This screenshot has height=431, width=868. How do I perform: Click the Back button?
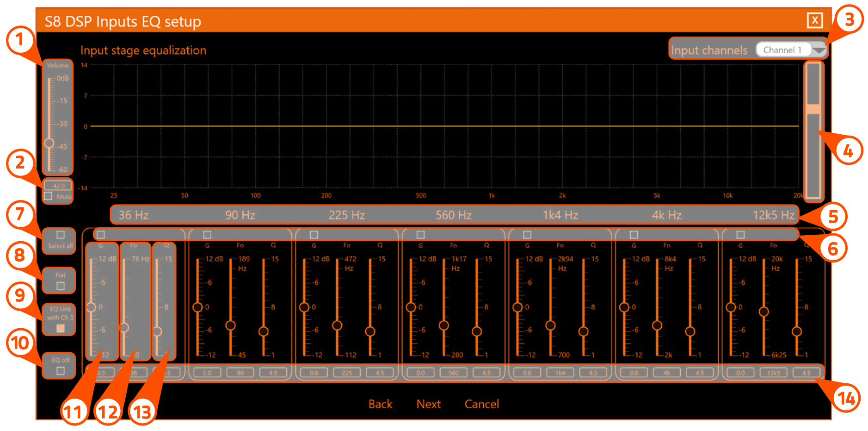coord(380,404)
